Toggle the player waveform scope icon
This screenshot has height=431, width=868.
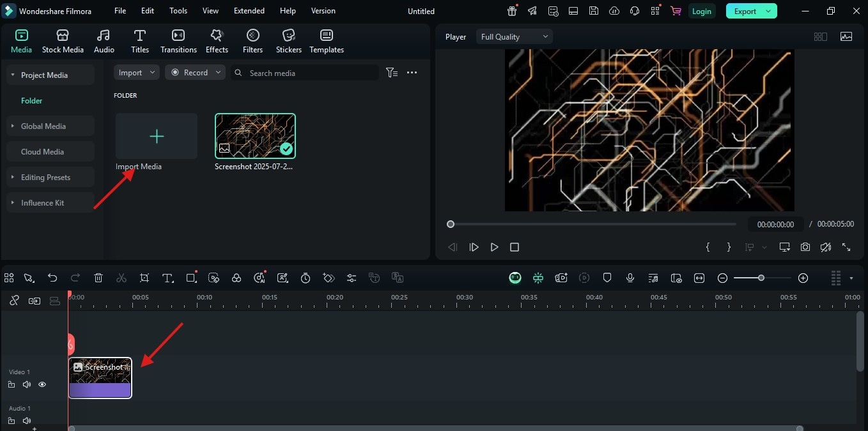click(x=846, y=37)
